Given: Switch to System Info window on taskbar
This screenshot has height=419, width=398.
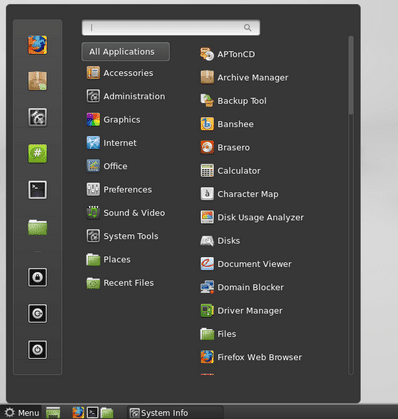Looking at the screenshot, I should coord(175,413).
